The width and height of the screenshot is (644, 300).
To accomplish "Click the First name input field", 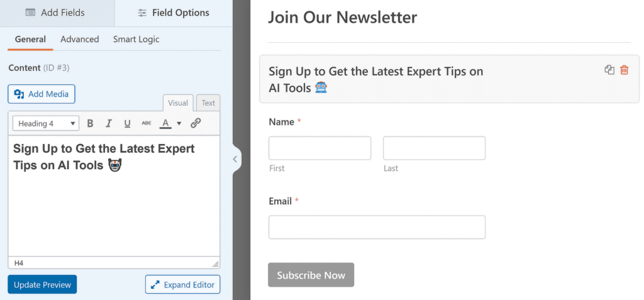I will [319, 148].
